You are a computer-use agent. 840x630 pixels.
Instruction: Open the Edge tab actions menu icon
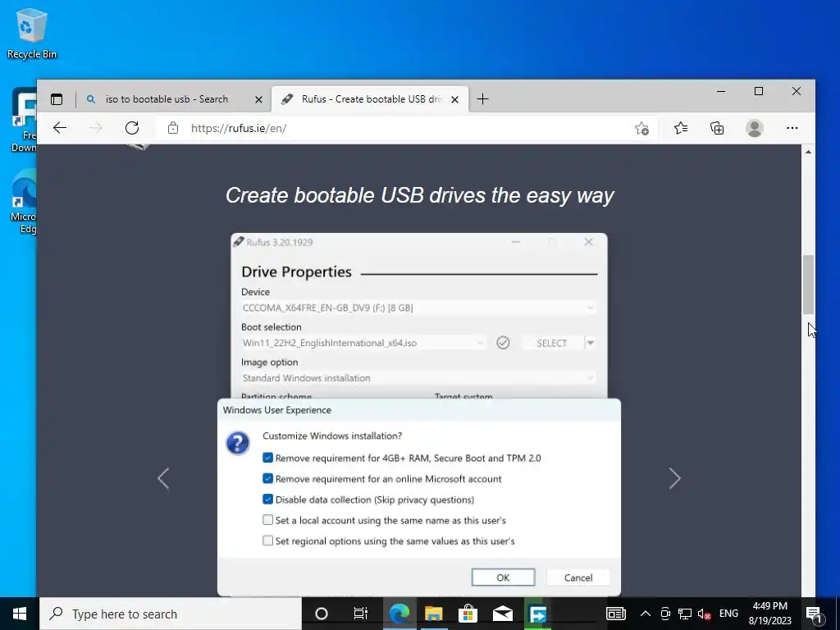click(57, 99)
